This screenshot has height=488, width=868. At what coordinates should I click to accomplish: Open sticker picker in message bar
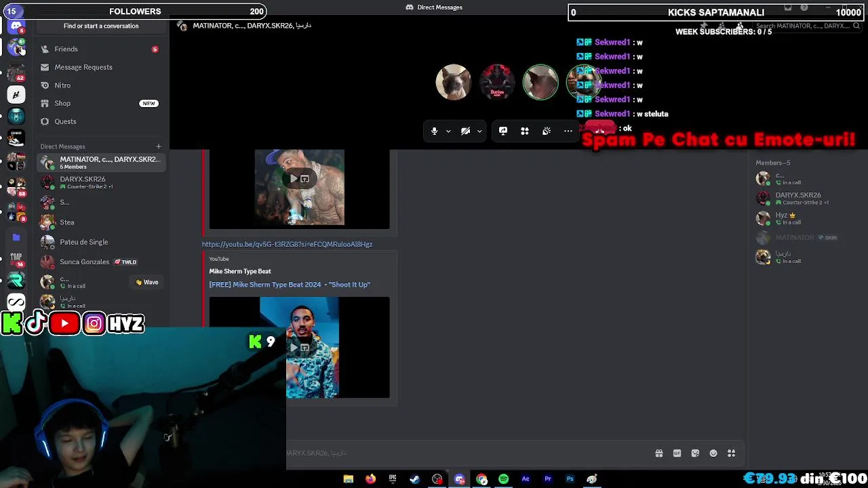[695, 453]
